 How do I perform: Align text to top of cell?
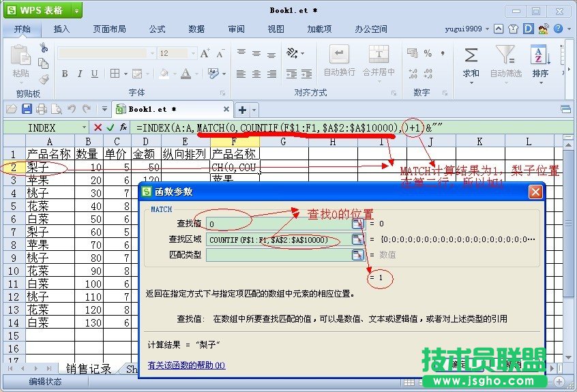(241, 54)
